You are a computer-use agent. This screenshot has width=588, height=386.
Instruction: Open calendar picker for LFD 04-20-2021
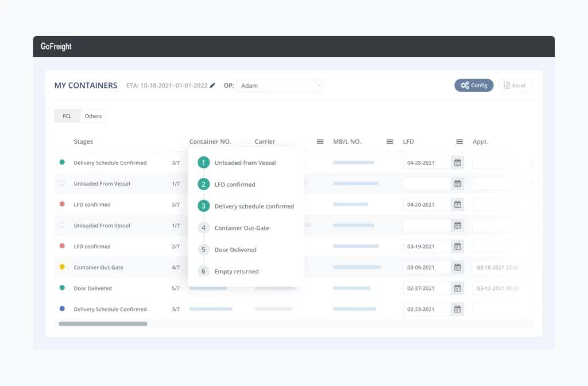coord(458,204)
